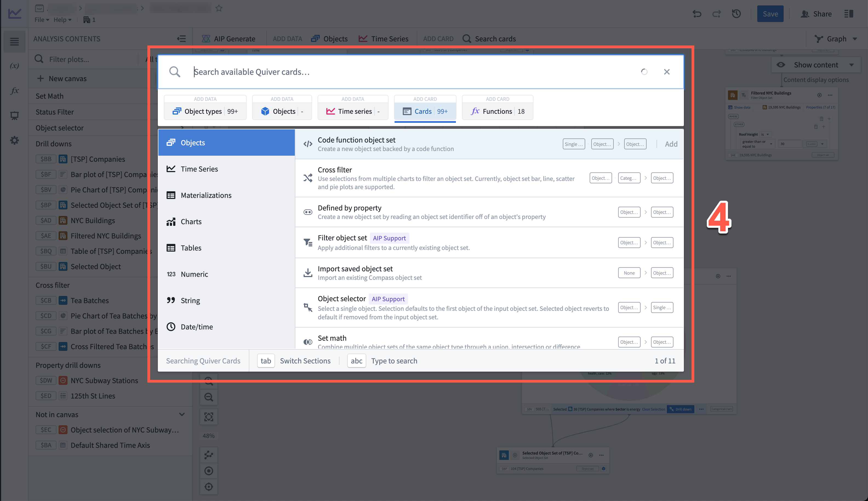This screenshot has height=501, width=868.
Task: Open the version history clock icon
Action: pyautogui.click(x=736, y=14)
